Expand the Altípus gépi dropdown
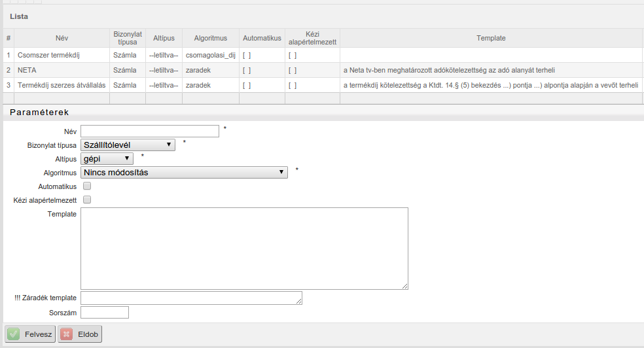Image resolution: width=644 pixels, height=348 pixels. click(107, 159)
